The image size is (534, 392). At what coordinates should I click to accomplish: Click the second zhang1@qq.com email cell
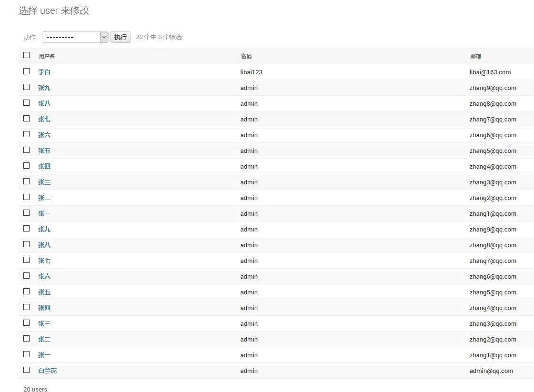click(493, 355)
